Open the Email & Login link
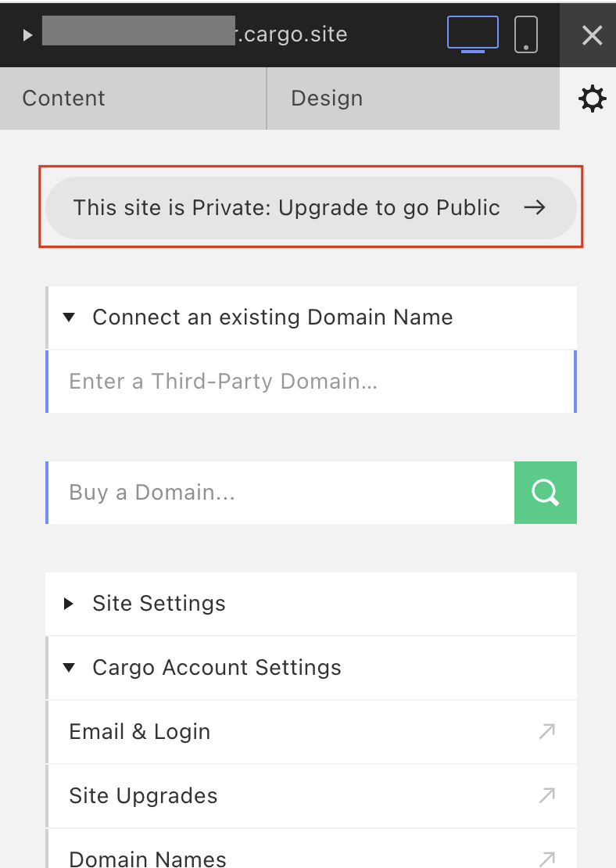 click(312, 732)
